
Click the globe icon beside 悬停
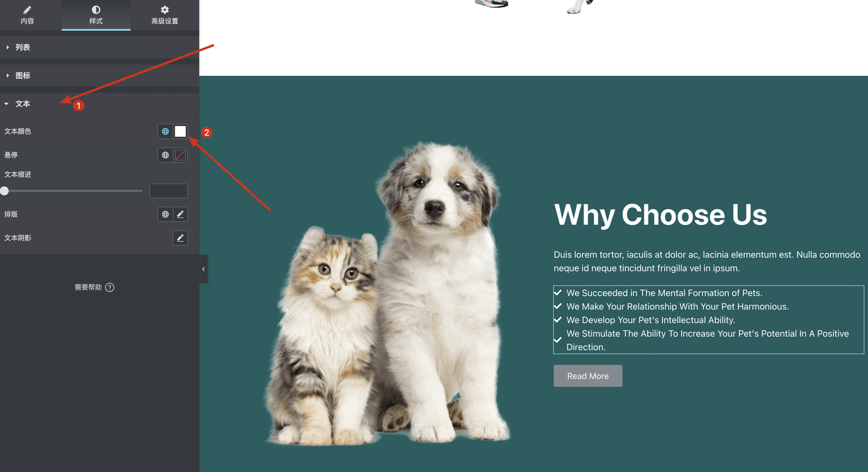coord(165,155)
